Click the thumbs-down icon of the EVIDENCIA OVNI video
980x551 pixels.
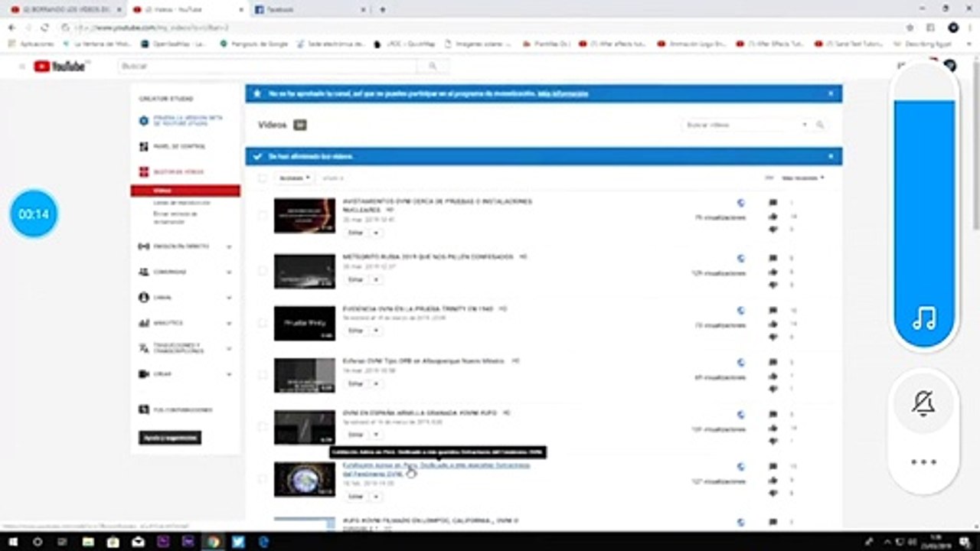coord(773,337)
